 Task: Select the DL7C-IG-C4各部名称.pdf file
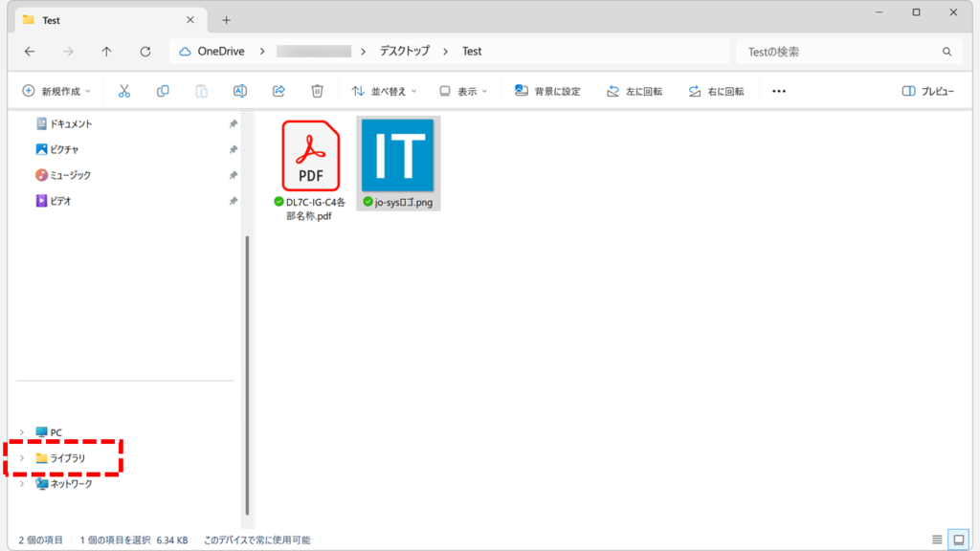310,170
